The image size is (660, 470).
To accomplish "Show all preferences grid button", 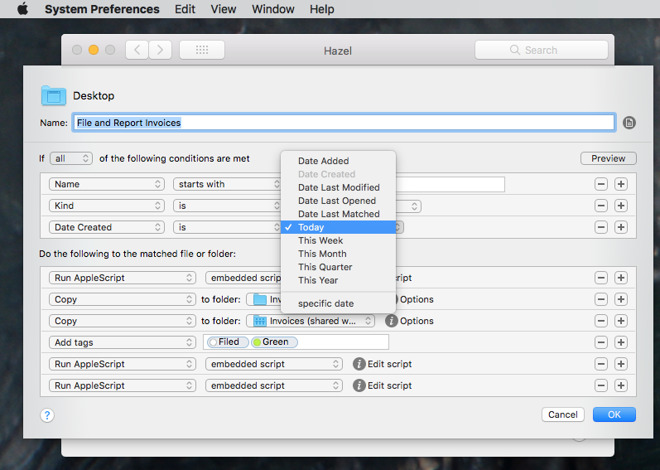I will (202, 50).
